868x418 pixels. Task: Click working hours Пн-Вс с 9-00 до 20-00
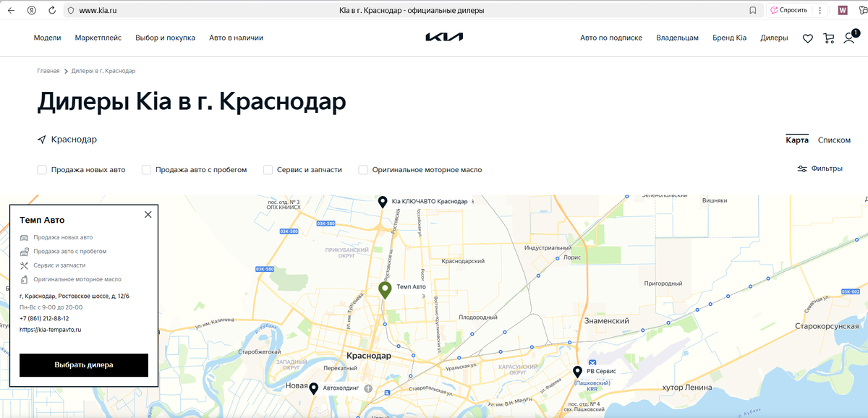[51, 307]
